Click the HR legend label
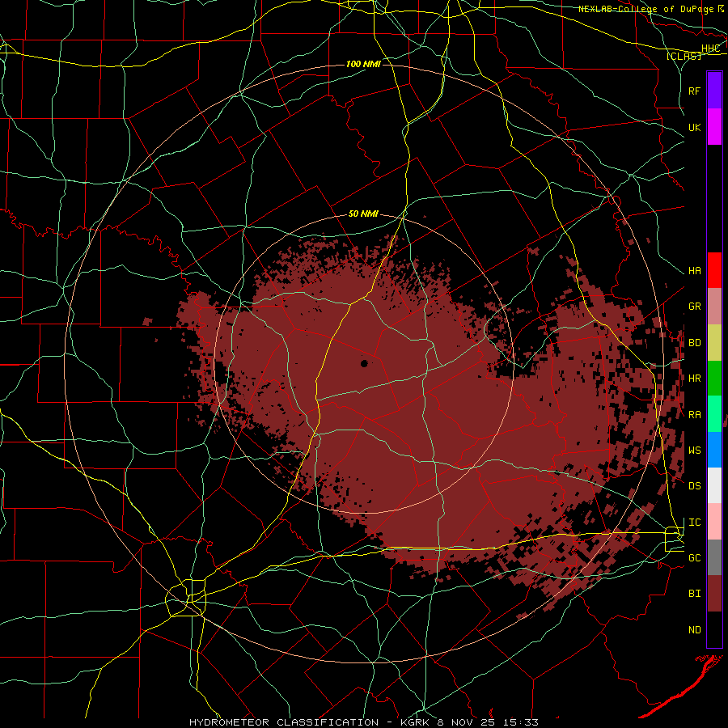The height and width of the screenshot is (728, 728). click(694, 379)
